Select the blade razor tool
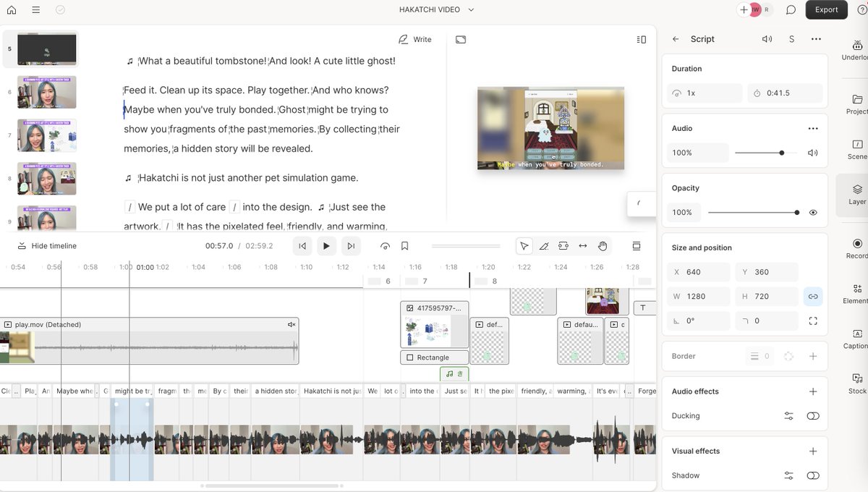 [x=543, y=246]
